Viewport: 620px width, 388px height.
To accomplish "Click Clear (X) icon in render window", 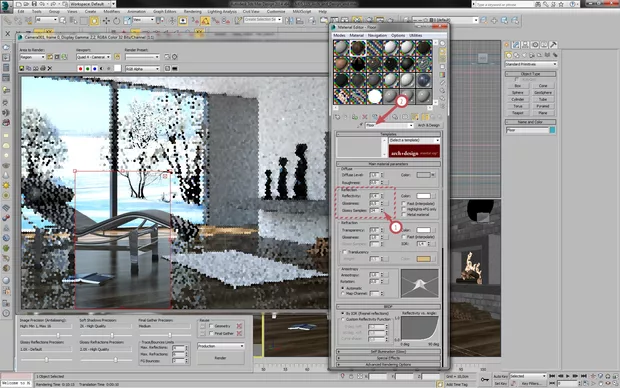I will pos(50,68).
